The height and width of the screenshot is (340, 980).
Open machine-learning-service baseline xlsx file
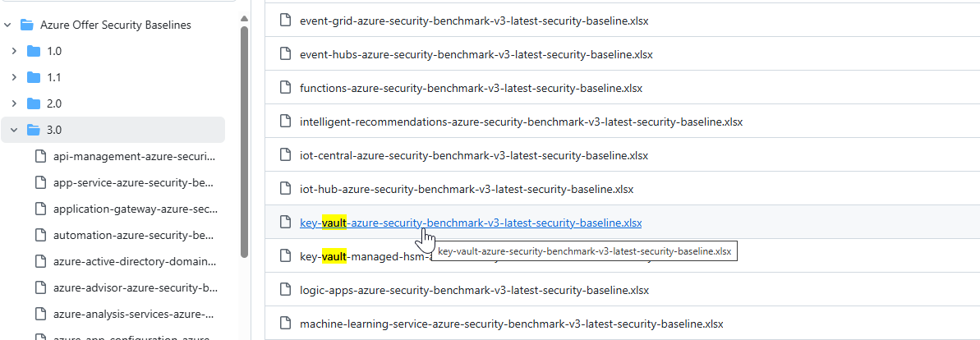[x=511, y=324]
